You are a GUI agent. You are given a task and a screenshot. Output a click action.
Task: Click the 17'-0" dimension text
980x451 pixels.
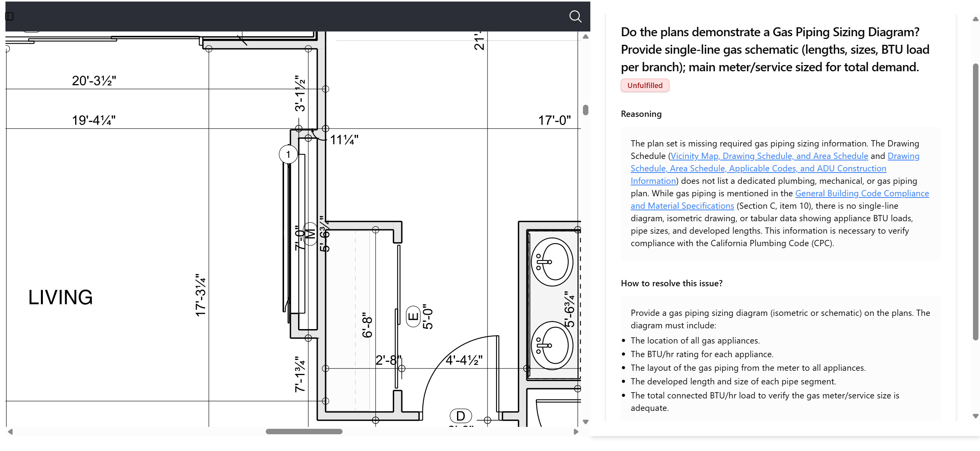pyautogui.click(x=554, y=120)
